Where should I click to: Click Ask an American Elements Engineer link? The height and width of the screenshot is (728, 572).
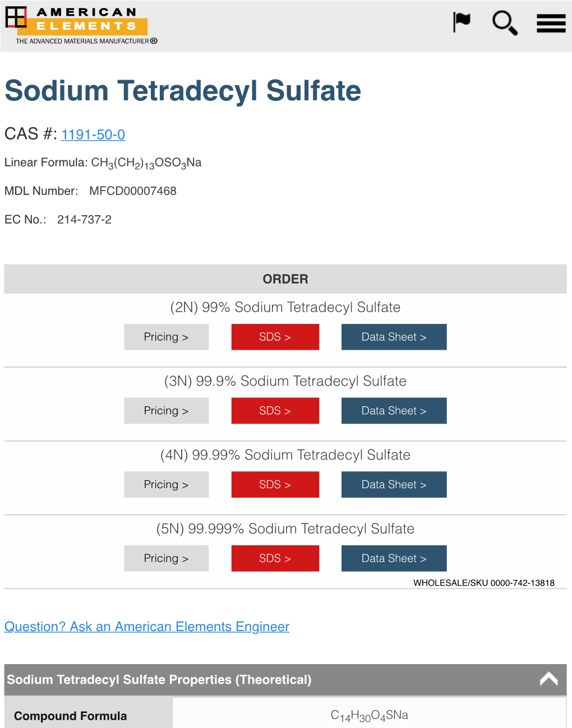click(x=147, y=627)
